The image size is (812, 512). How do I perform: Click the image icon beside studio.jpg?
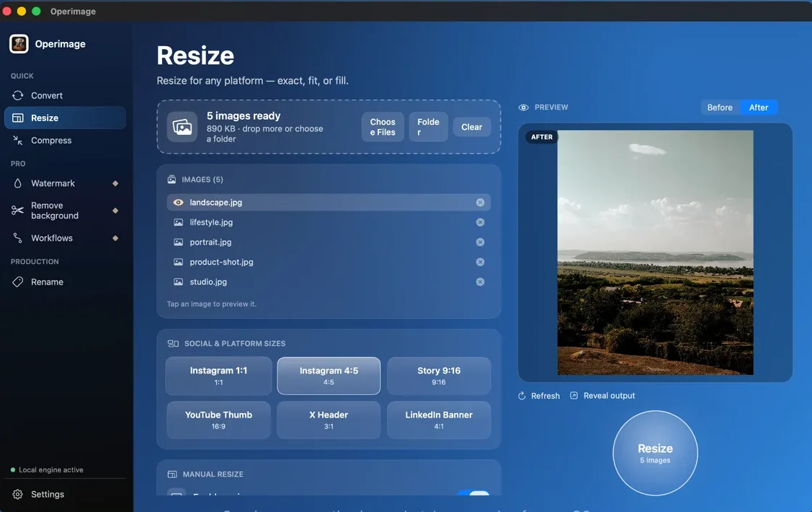178,282
